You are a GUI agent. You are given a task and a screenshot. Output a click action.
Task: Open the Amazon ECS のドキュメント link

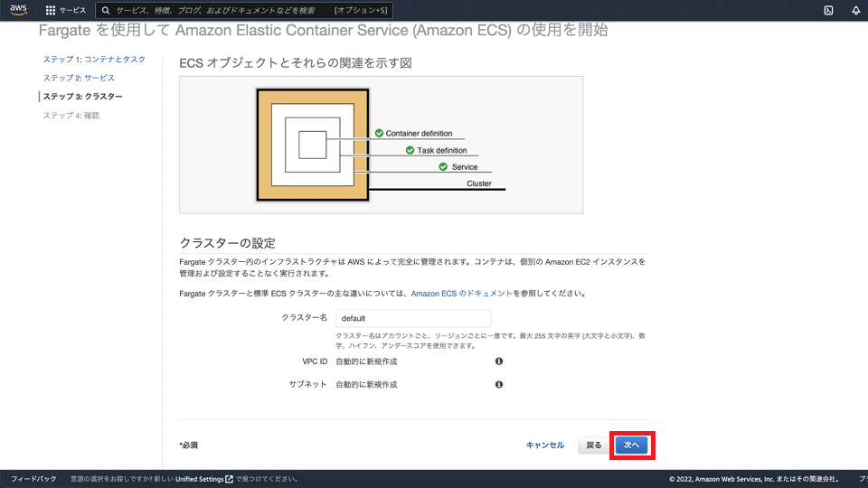point(462,294)
